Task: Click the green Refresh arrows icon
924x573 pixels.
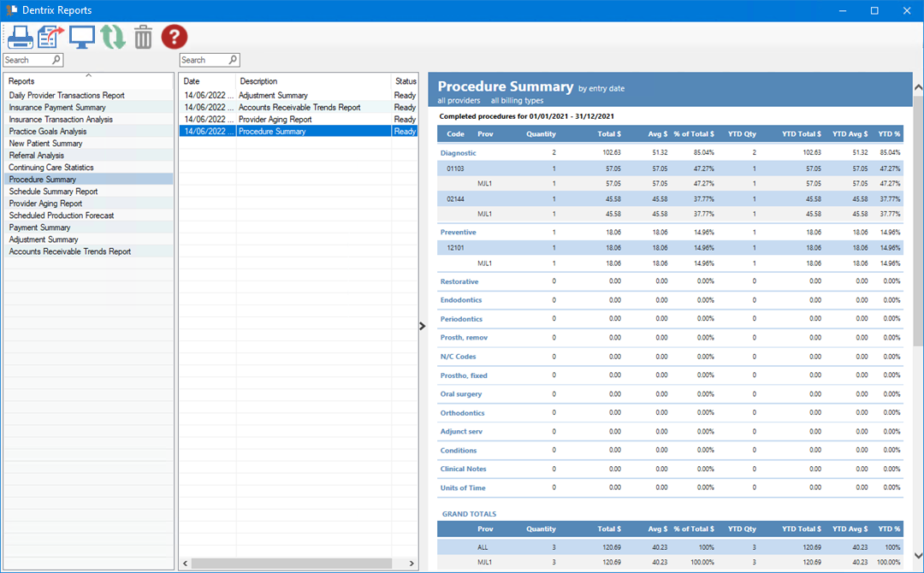Action: (x=113, y=37)
